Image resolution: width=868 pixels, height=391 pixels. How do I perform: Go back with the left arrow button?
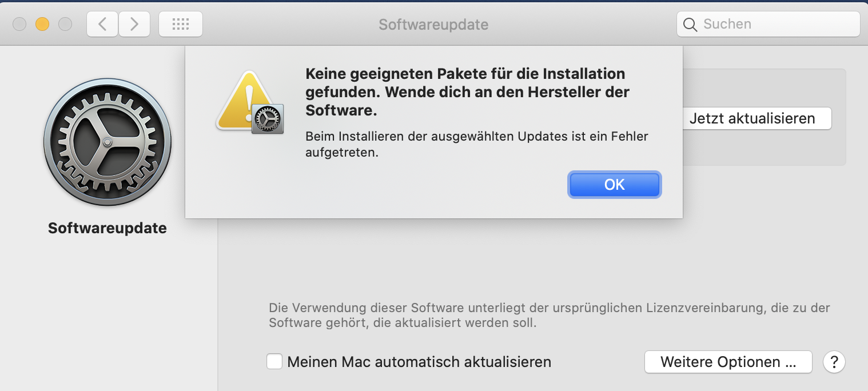tap(103, 24)
